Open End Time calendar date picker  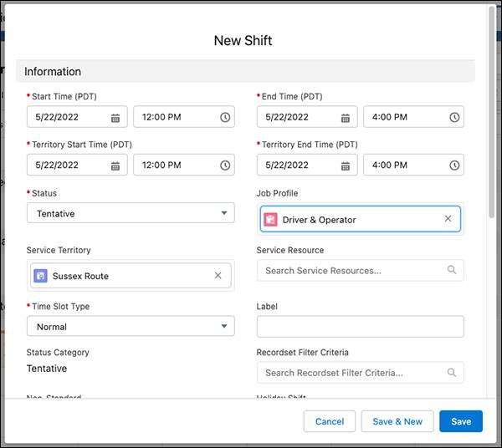point(346,118)
